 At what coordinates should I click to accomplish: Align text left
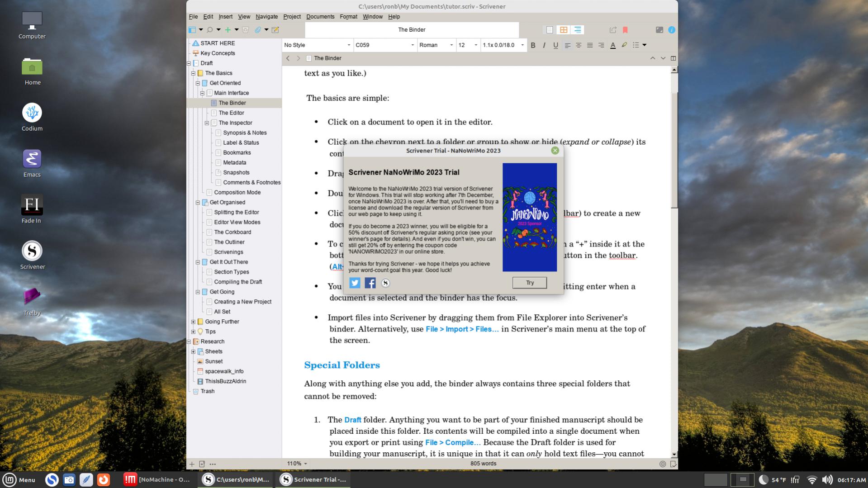[567, 45]
